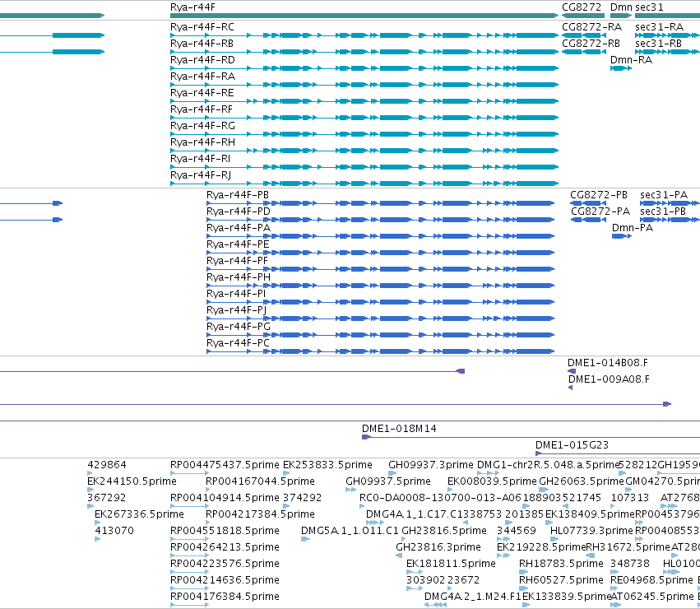The height and width of the screenshot is (609, 700).
Task: Open transcript Rya-r44F-RH
Action: (202, 142)
